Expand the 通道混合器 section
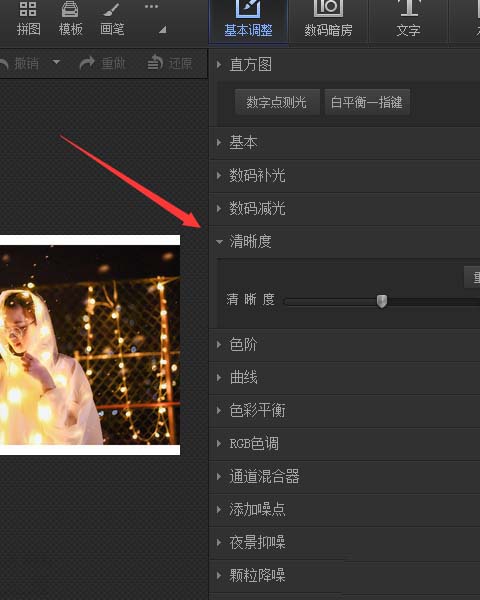 click(x=344, y=476)
